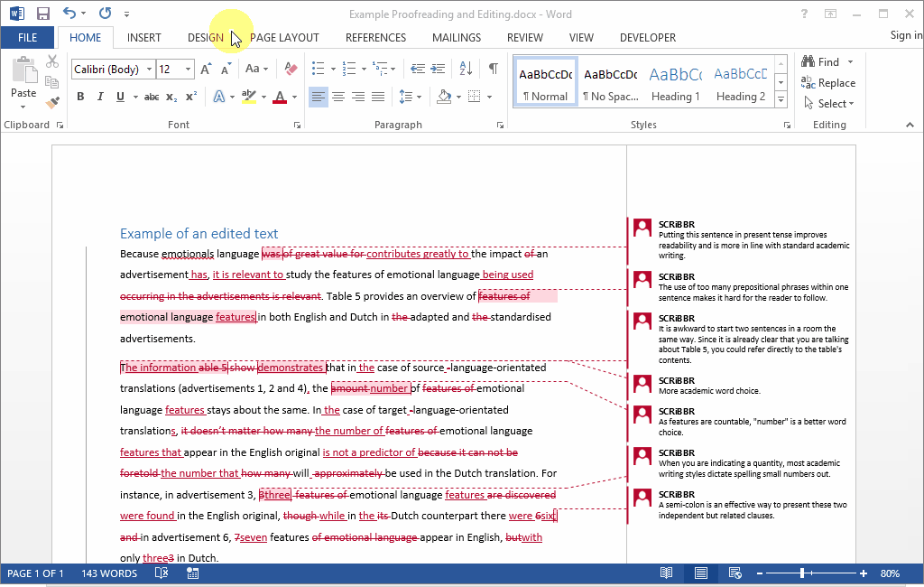Apply the Heading 1 style
This screenshot has width=924, height=587.
(x=676, y=84)
